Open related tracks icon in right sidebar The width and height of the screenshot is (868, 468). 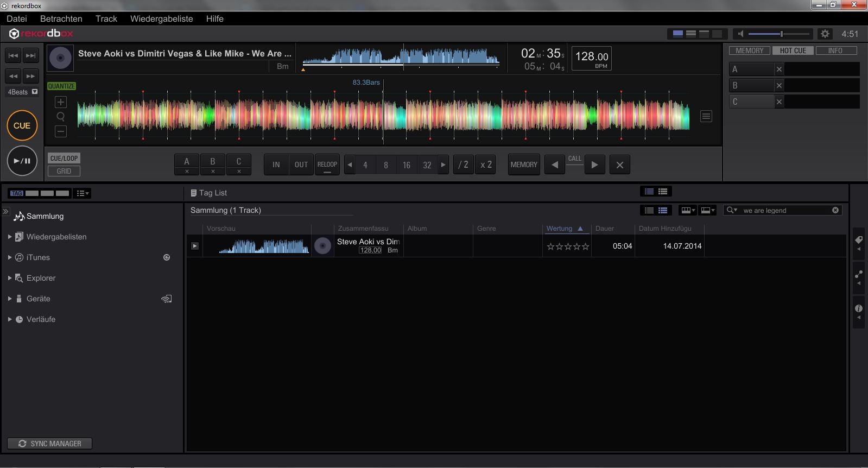point(859,277)
